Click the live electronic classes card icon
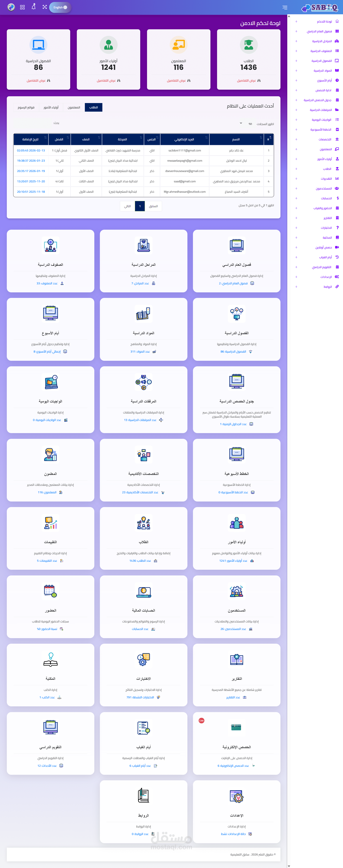 (x=236, y=727)
